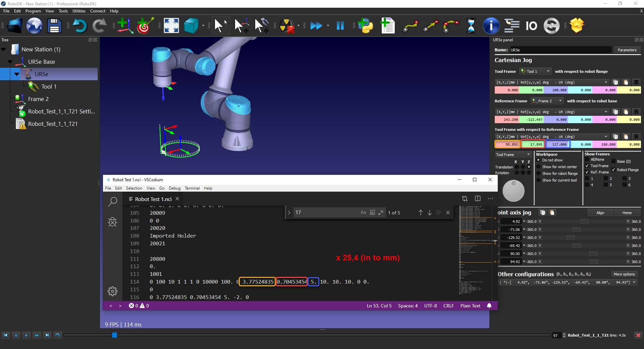Click the Parameters button
The image size is (644, 349).
[x=627, y=50]
